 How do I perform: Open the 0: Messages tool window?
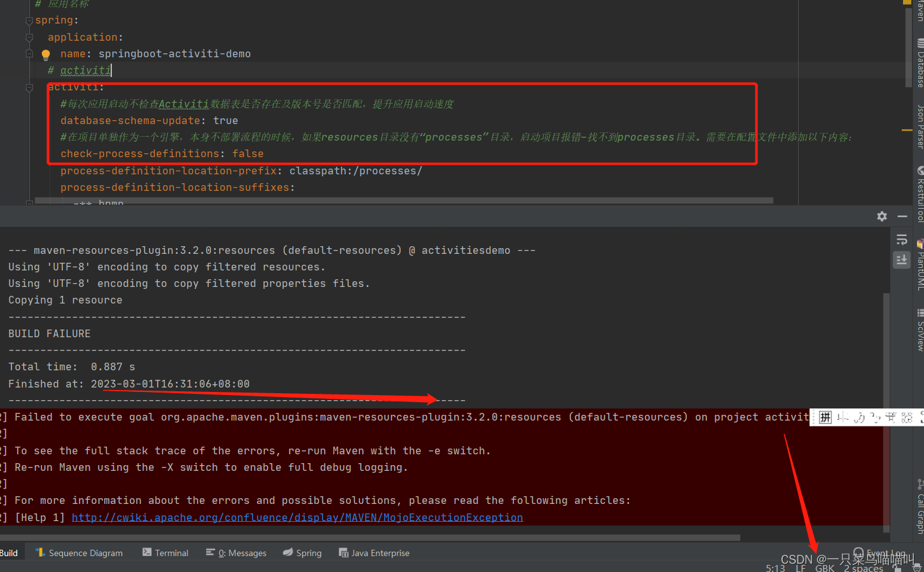coord(236,553)
